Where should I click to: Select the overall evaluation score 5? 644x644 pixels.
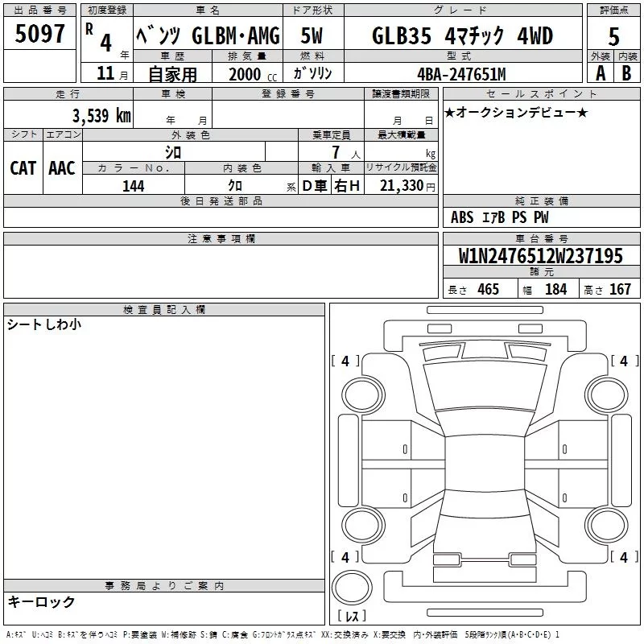coord(613,35)
